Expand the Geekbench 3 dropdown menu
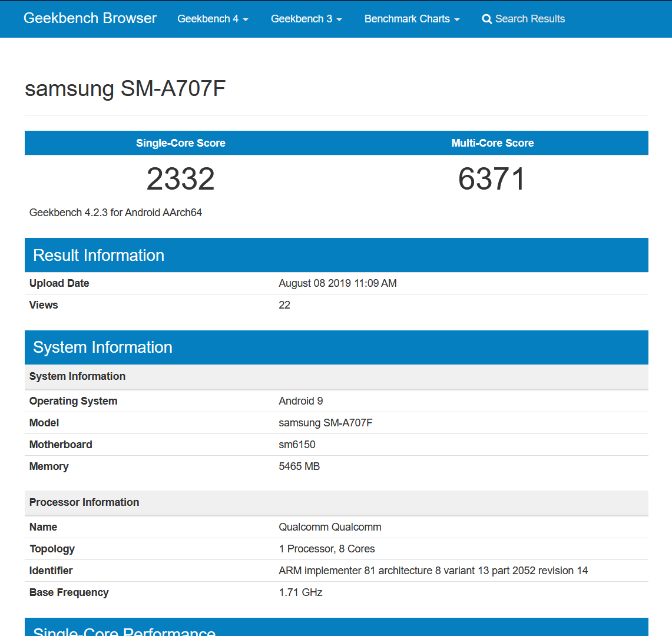The image size is (672, 636). click(306, 19)
